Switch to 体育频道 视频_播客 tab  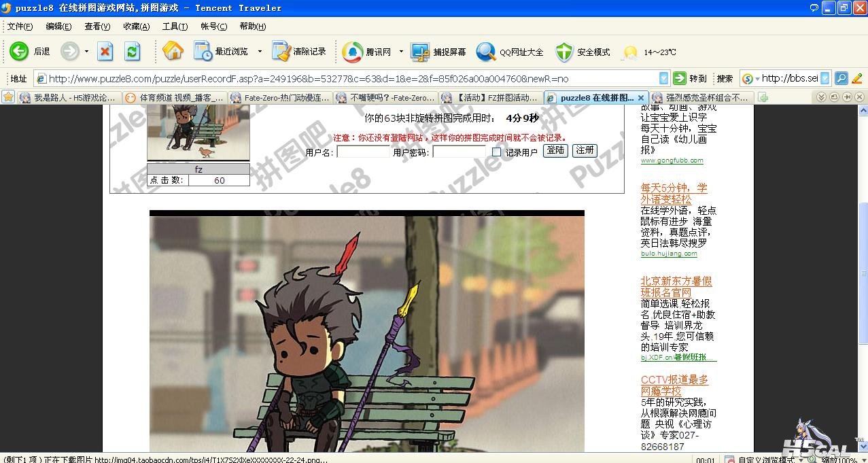(175, 98)
